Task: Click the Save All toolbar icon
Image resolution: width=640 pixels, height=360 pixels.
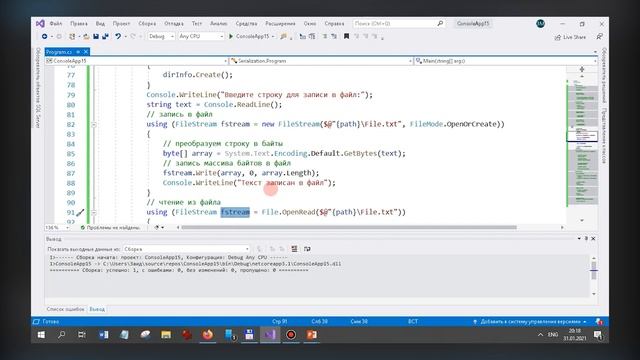Action: point(105,36)
